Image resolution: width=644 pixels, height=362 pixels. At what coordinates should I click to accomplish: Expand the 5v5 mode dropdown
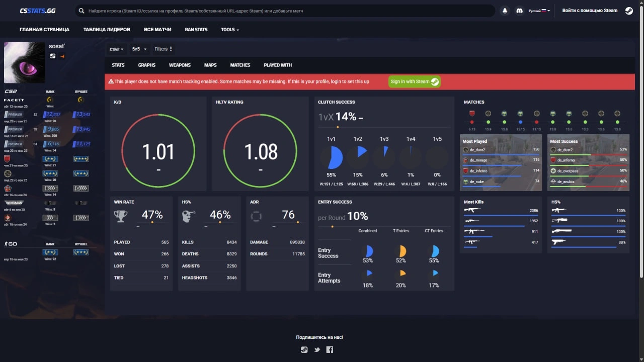(x=139, y=49)
